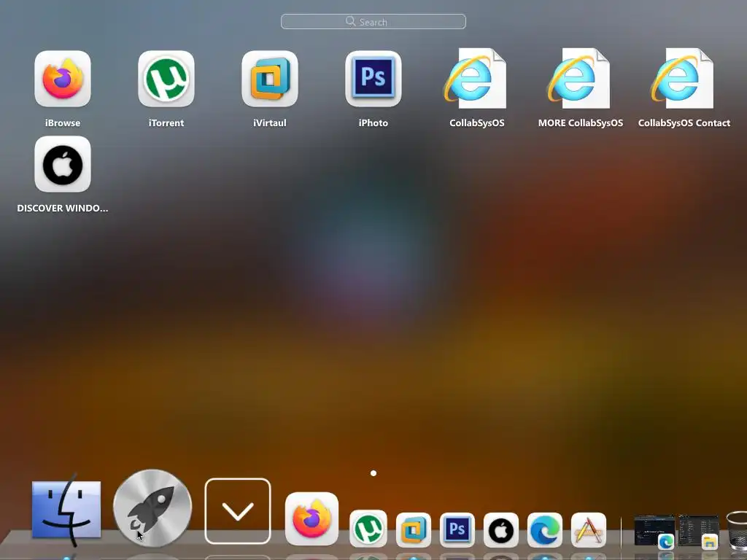Select the Edge window thumbnail in dock
Image resolution: width=747 pixels, height=560 pixels.
[654, 532]
